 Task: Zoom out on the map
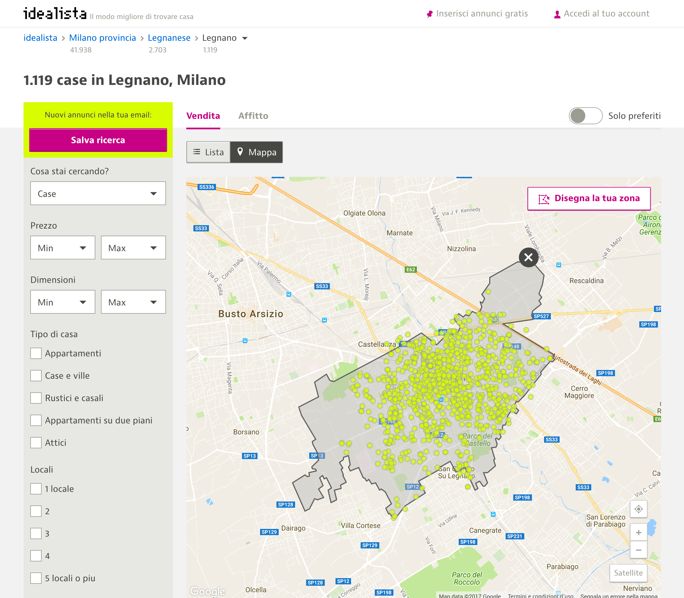(x=639, y=550)
